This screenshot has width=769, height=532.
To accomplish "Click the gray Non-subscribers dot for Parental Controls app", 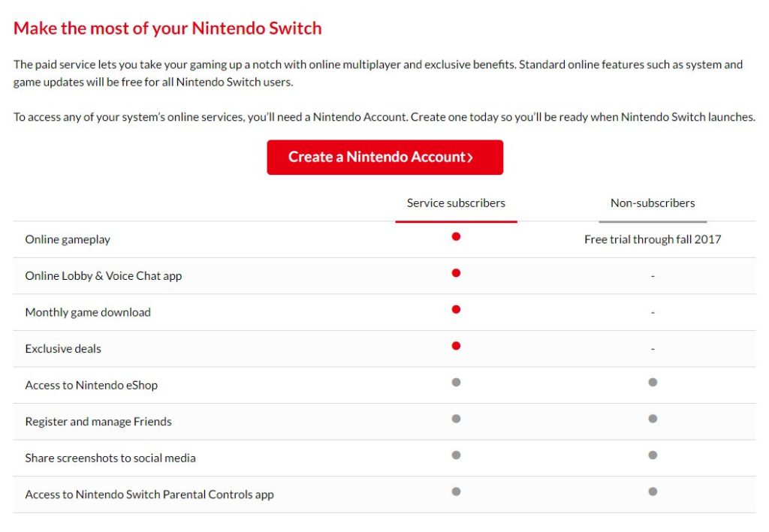I will click(x=652, y=491).
